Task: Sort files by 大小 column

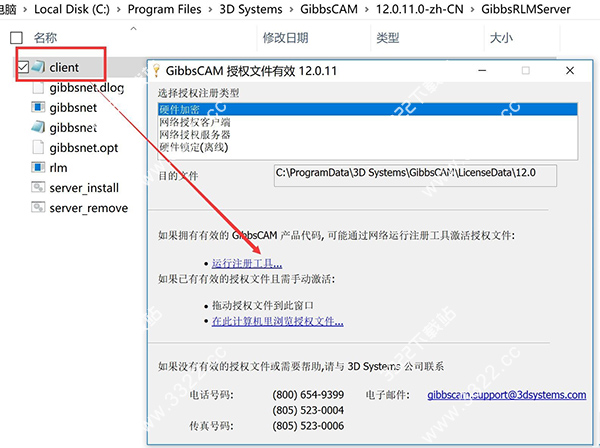Action: click(x=501, y=38)
